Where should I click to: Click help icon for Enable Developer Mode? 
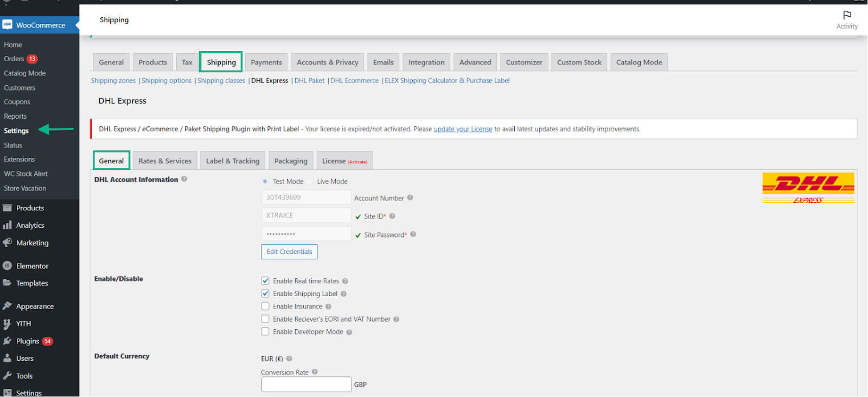click(349, 332)
